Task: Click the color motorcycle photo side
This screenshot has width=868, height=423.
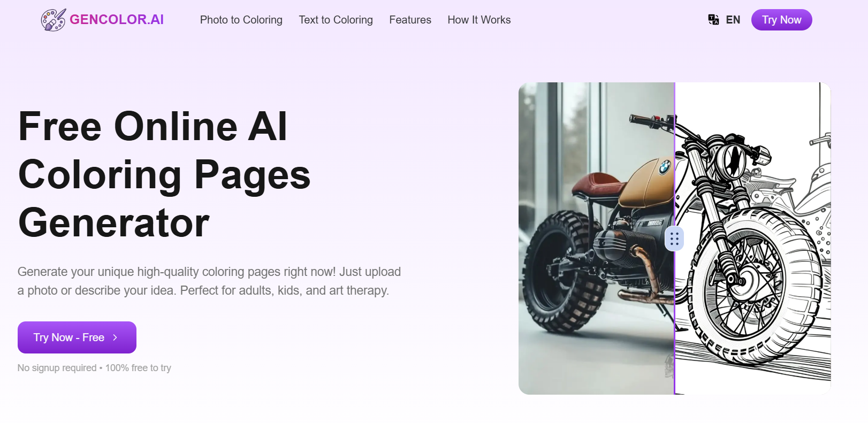Action: pos(596,239)
